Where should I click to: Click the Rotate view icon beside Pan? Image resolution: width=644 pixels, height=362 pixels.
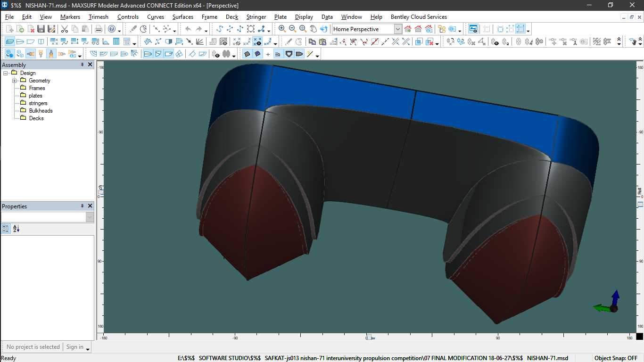(324, 29)
